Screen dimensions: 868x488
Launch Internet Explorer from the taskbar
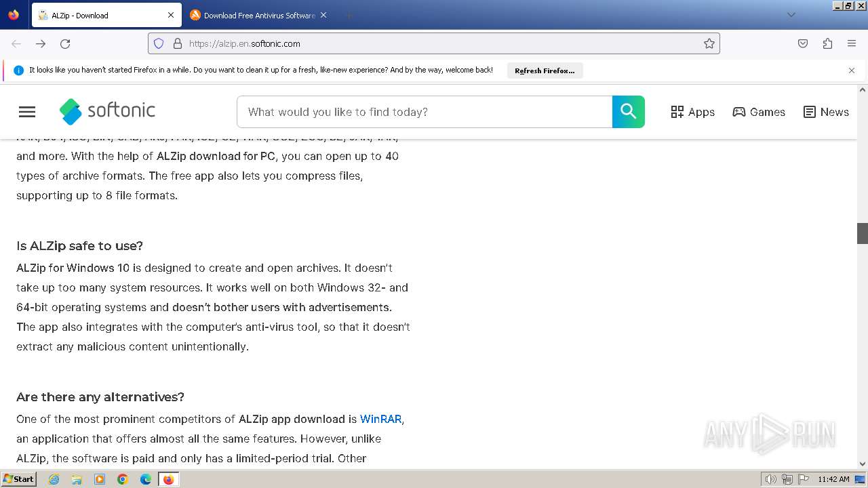54,479
